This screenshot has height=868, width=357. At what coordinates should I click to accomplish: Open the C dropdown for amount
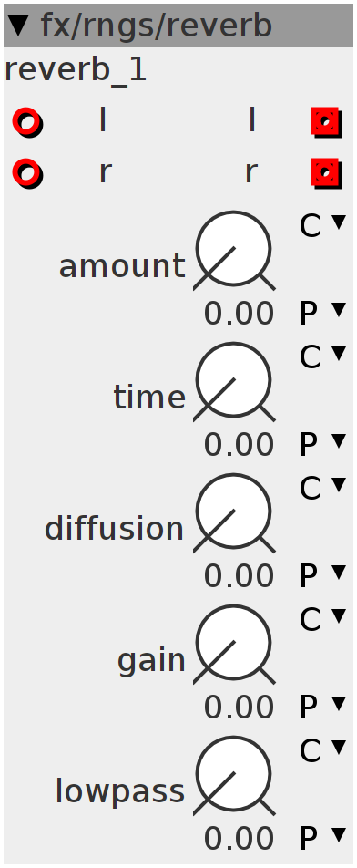322,224
